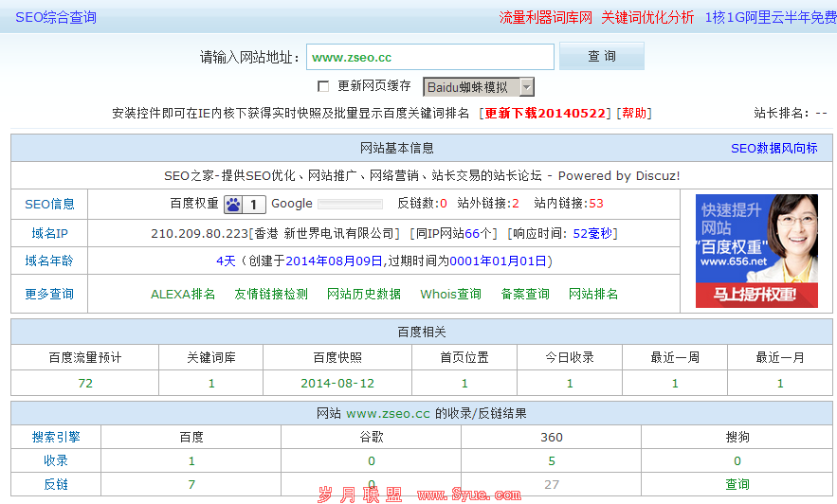Open www.zseo.cc link in results header

click(388, 414)
